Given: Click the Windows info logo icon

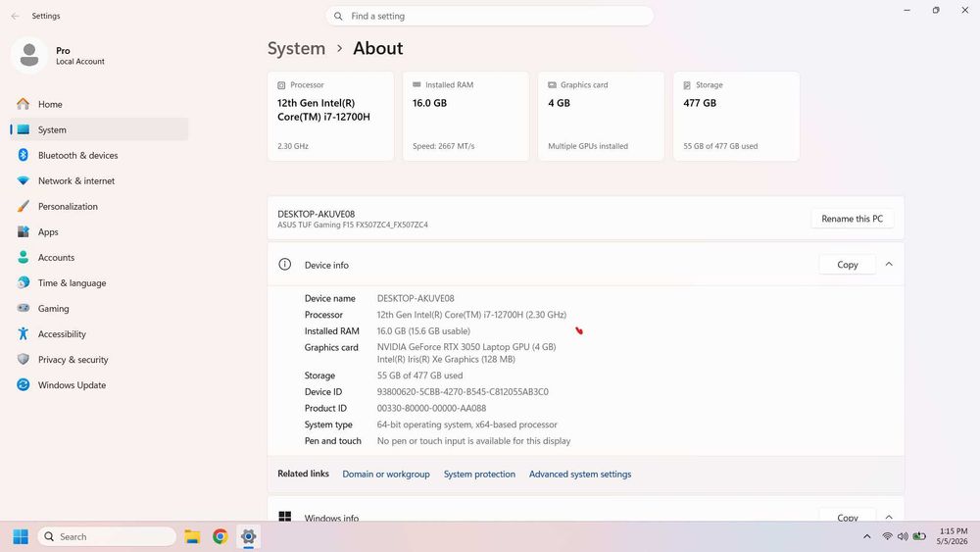Looking at the screenshot, I should (284, 517).
